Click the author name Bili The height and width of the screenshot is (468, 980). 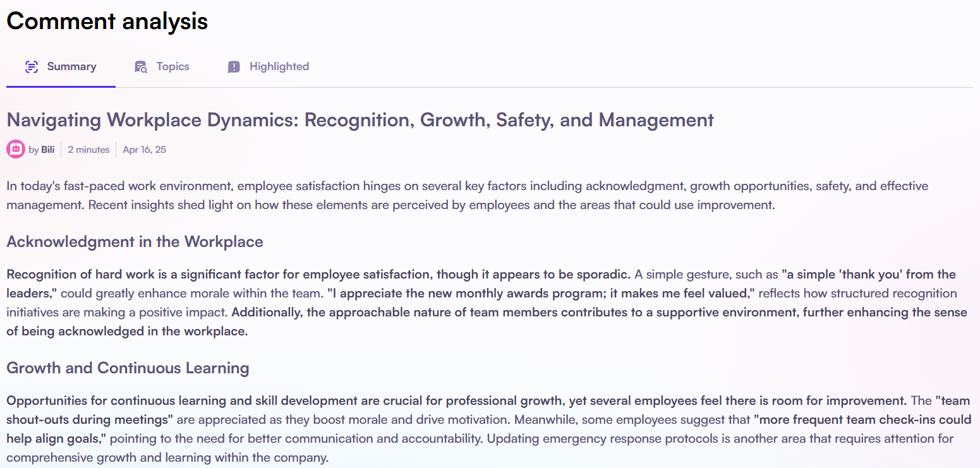pyautogui.click(x=48, y=150)
